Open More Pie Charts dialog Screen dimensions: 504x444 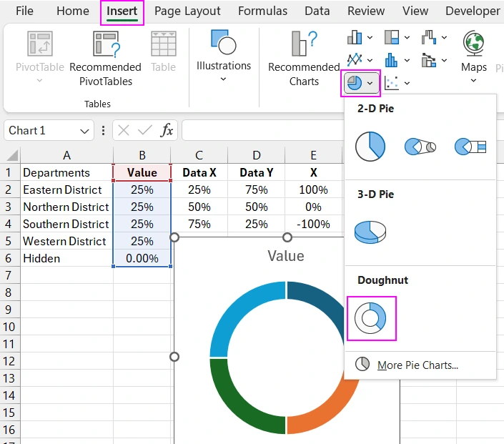417,365
